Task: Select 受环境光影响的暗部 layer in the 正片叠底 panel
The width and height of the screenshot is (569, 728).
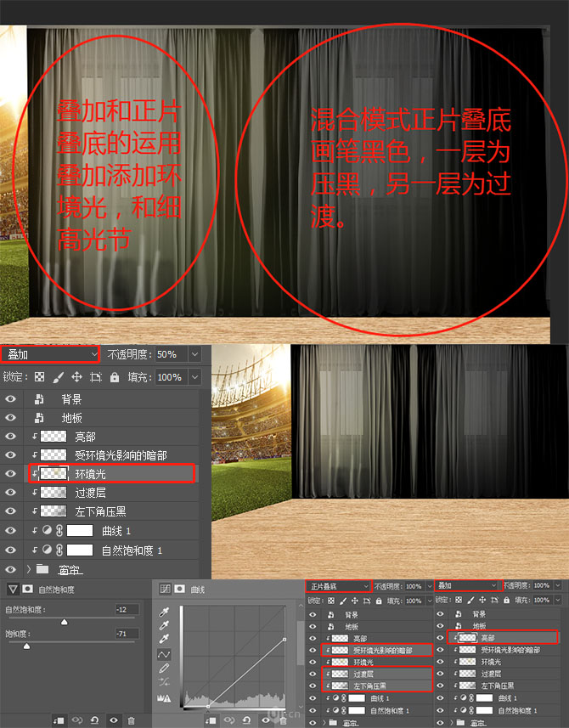Action: [x=376, y=650]
